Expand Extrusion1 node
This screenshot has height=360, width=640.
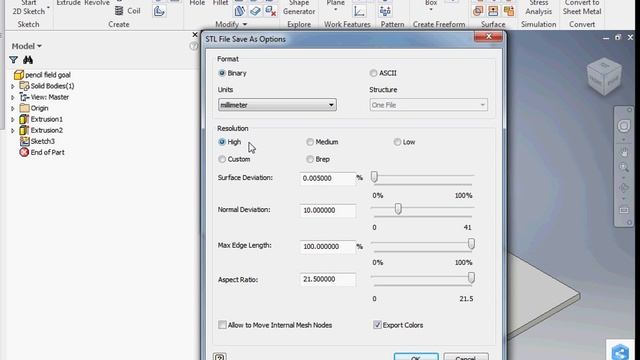(x=13, y=119)
